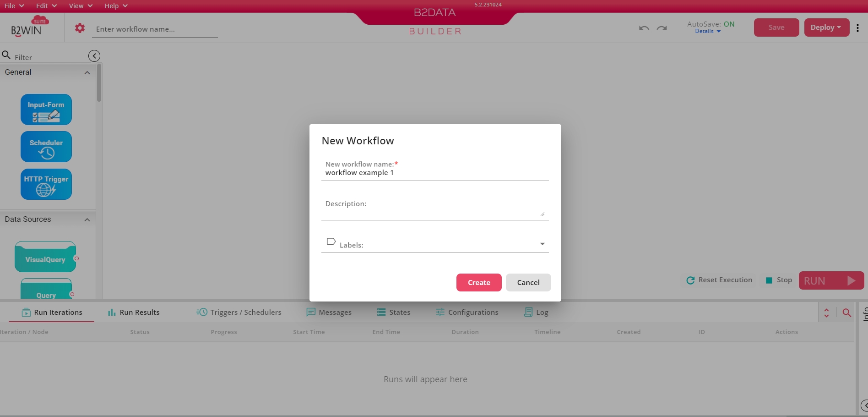Open the three-dot more options menu

857,27
